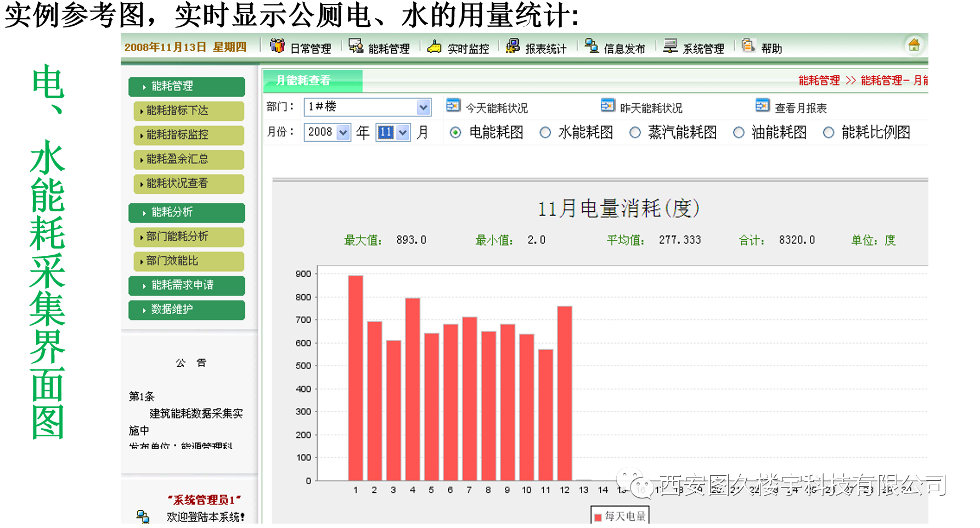
Task: Click the red 每天电量 legend swatch
Action: (x=598, y=518)
